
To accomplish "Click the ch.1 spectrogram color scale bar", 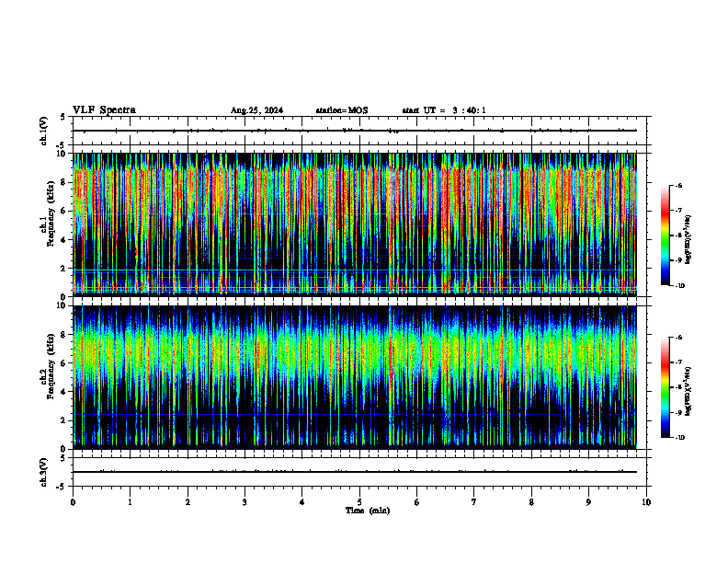I will pos(665,236).
